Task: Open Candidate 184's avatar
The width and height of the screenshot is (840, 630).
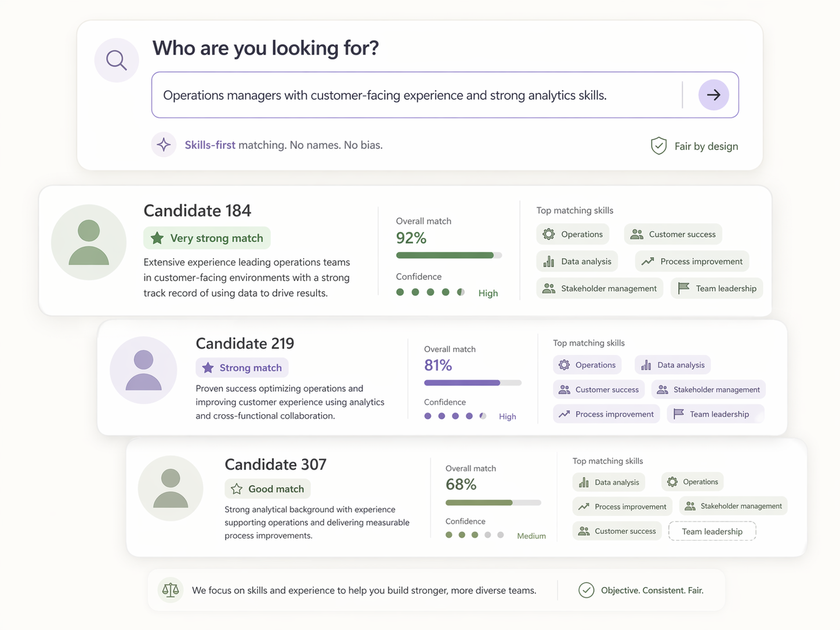Action: (89, 242)
